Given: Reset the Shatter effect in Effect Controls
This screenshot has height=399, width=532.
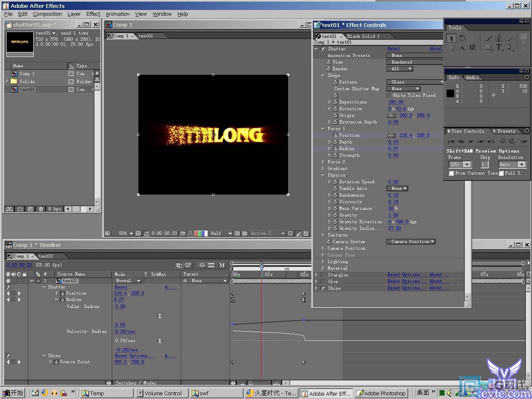Looking at the screenshot, I should (x=394, y=49).
